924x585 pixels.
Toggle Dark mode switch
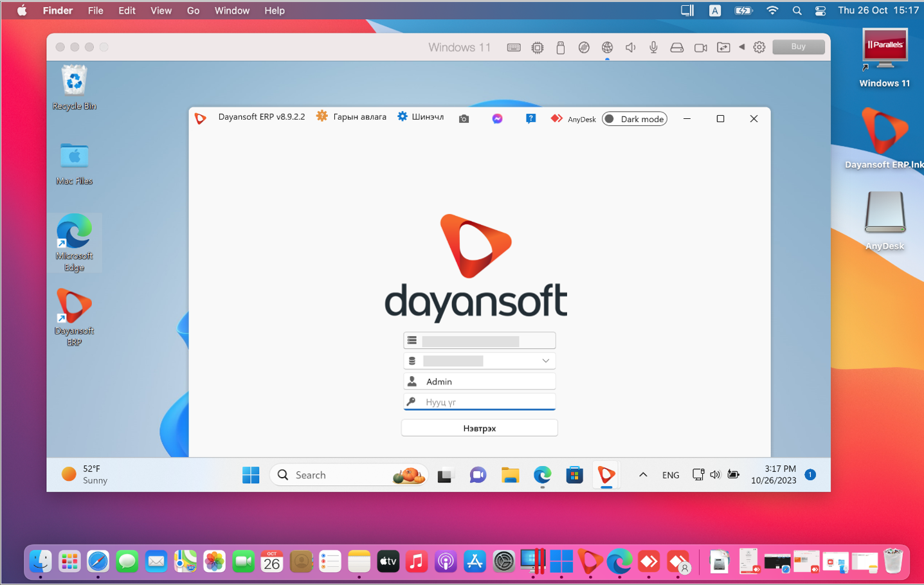pyautogui.click(x=635, y=119)
